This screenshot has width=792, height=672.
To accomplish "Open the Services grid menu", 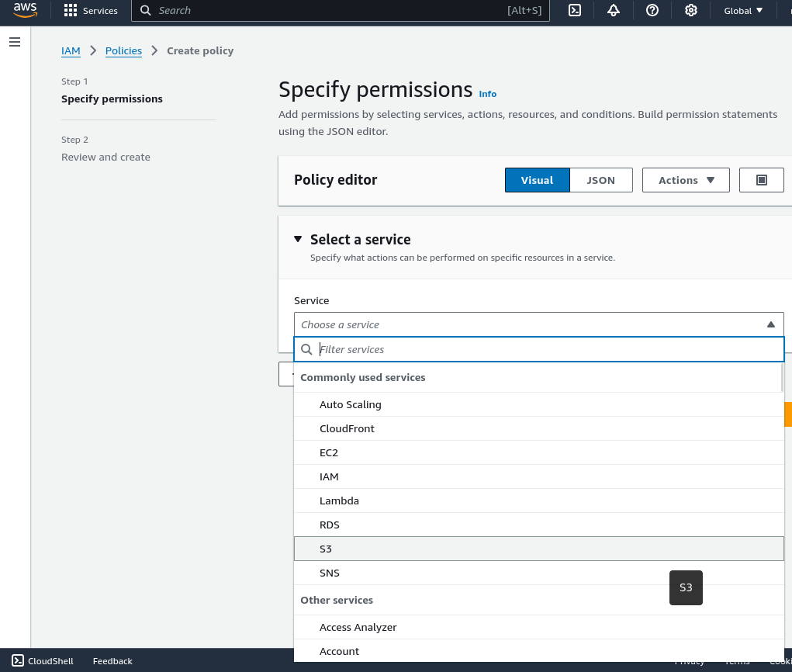I will coord(92,11).
